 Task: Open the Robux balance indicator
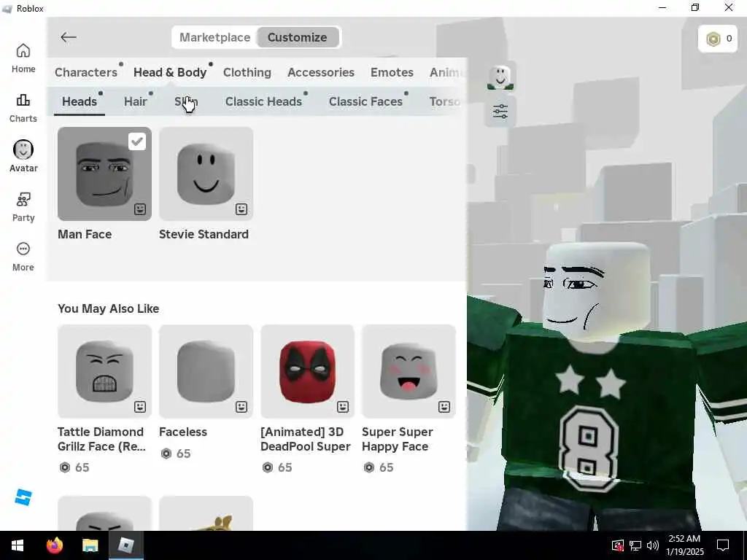click(x=718, y=39)
